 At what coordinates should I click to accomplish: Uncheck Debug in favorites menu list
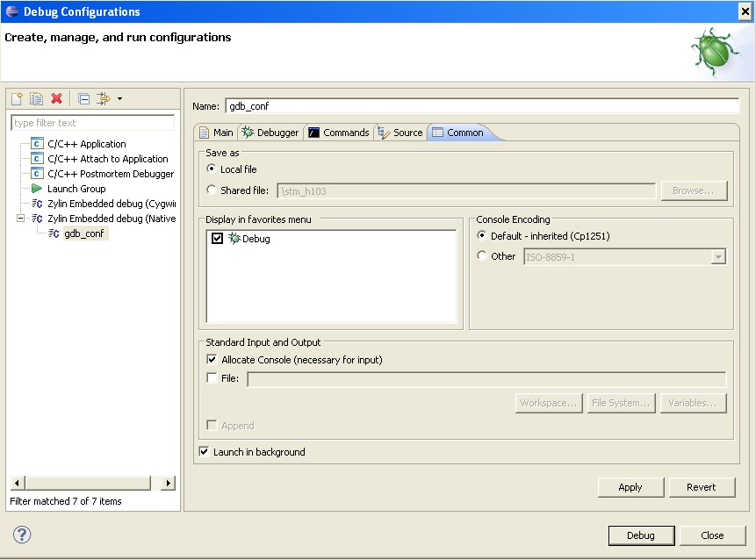(x=218, y=239)
